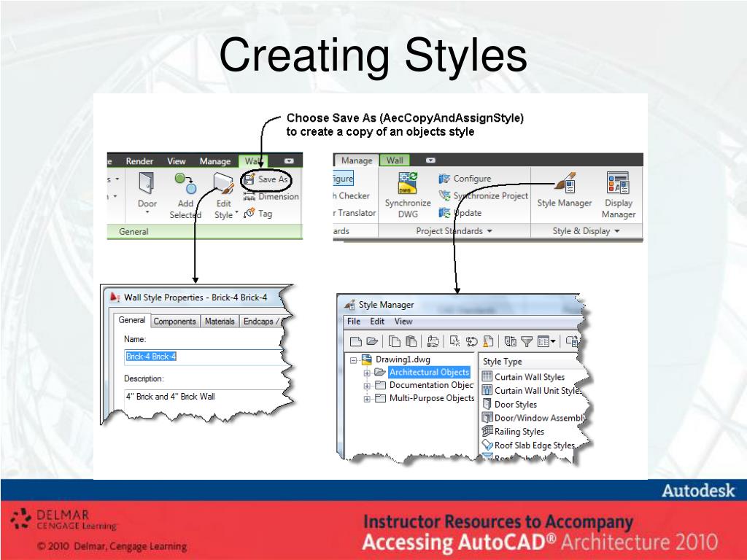Click the Synchronize Project icon

pos(444,195)
